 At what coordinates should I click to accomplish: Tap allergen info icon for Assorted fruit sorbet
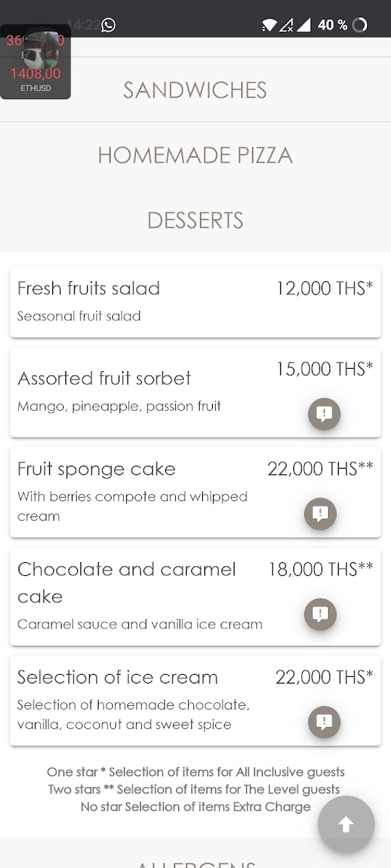(x=324, y=414)
